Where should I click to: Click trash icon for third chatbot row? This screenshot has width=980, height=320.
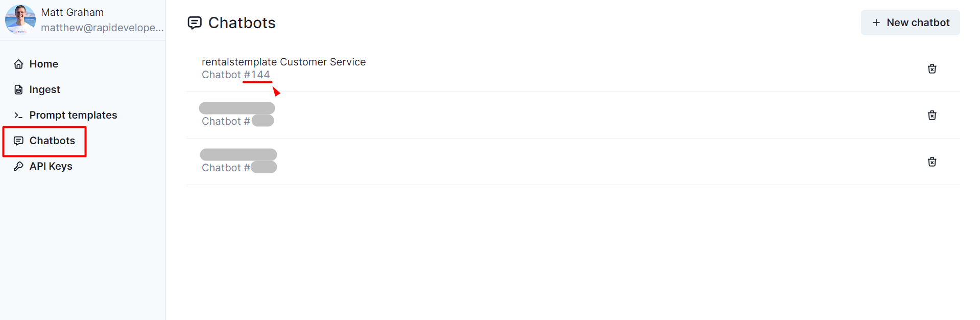coord(931,162)
